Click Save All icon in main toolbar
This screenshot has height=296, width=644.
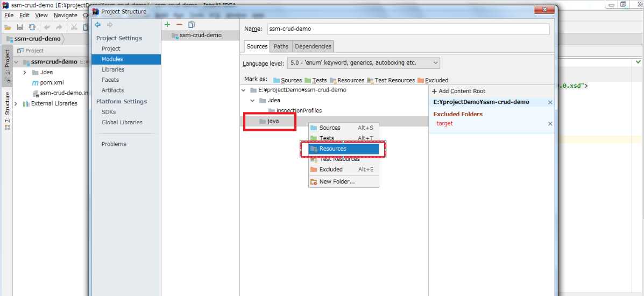20,27
